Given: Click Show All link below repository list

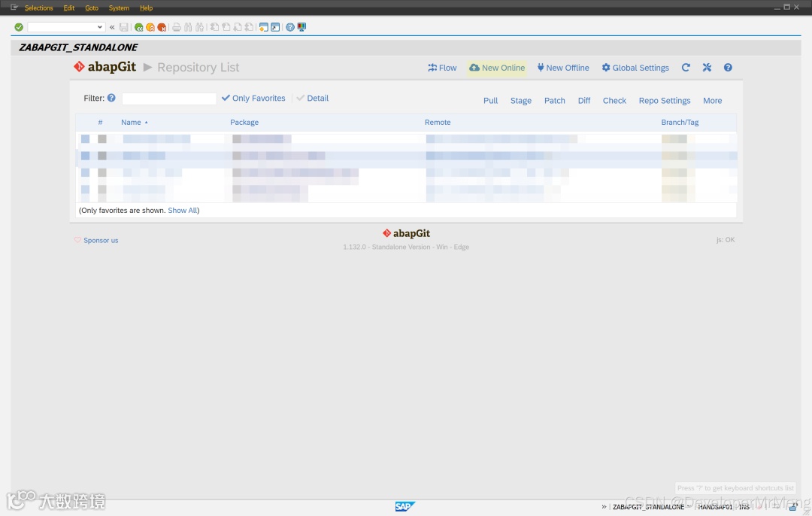Looking at the screenshot, I should click(x=182, y=211).
